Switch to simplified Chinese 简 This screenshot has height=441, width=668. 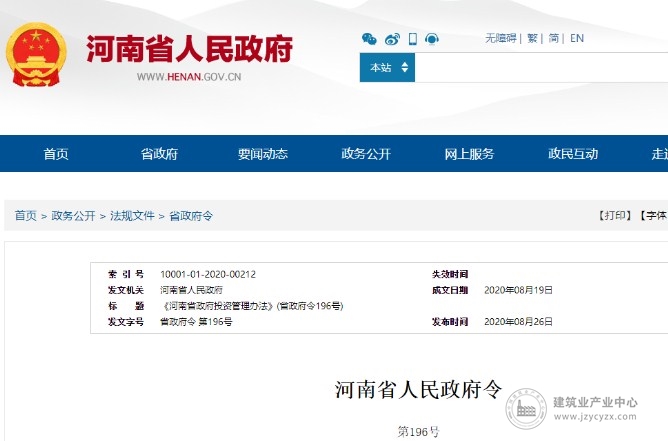[553, 38]
